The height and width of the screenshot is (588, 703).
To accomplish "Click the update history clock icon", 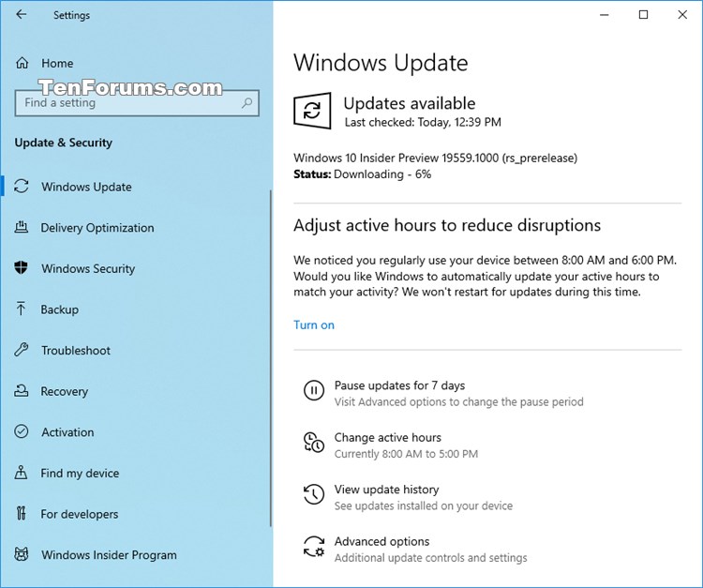I will click(x=313, y=494).
